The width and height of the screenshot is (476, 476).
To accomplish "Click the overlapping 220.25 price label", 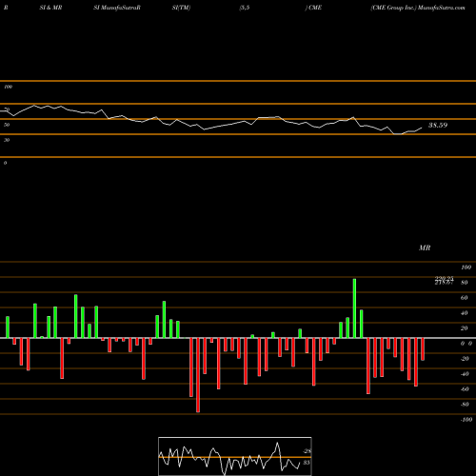I will (444, 278).
